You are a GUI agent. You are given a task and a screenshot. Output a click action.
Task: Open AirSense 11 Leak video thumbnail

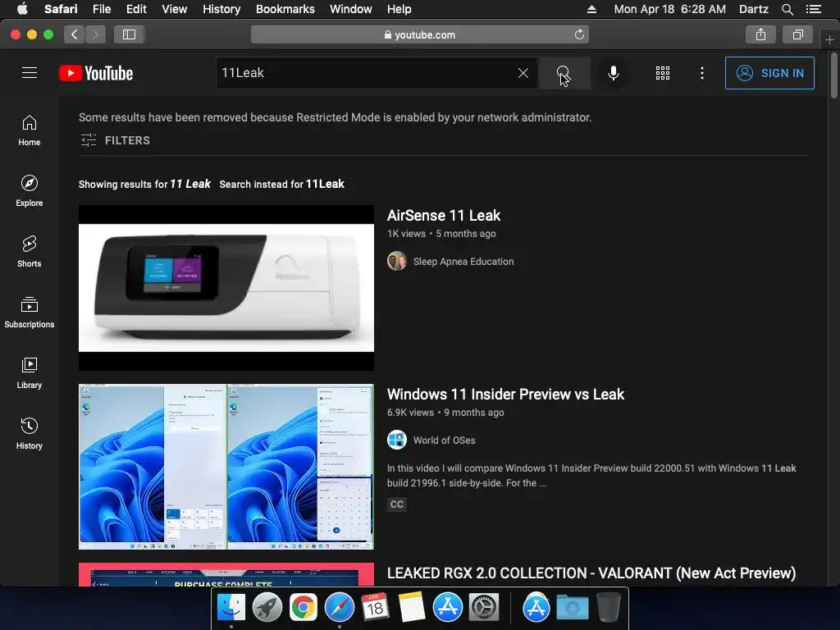point(226,288)
